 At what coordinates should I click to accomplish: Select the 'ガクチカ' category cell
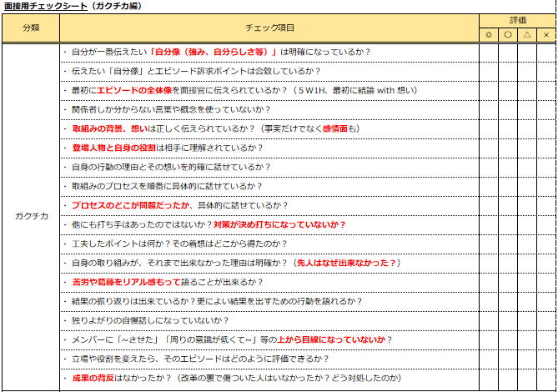(31, 216)
